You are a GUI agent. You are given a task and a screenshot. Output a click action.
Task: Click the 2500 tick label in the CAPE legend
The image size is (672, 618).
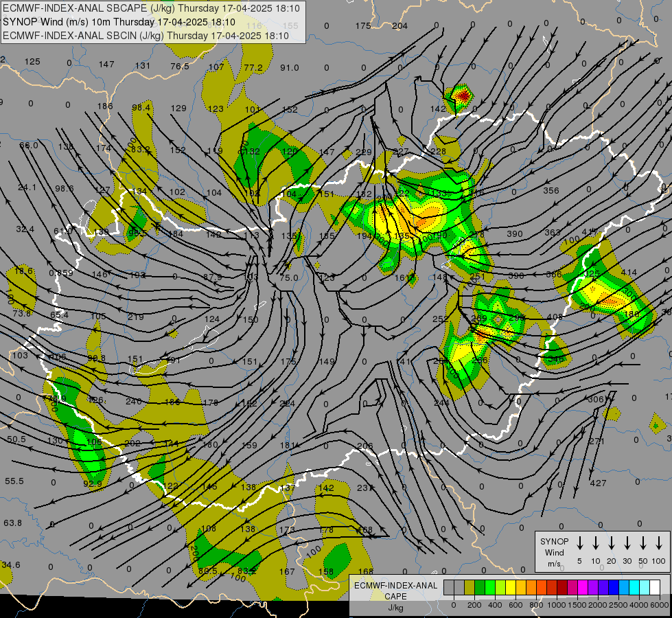[618, 605]
